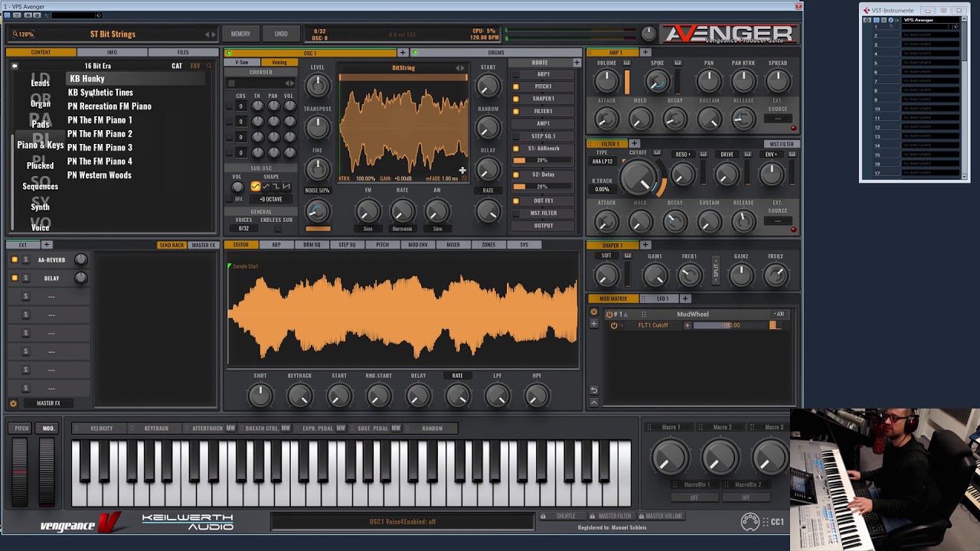This screenshot has width=980, height=551.
Task: Toggle the PITCH1 route enable
Action: tap(515, 86)
